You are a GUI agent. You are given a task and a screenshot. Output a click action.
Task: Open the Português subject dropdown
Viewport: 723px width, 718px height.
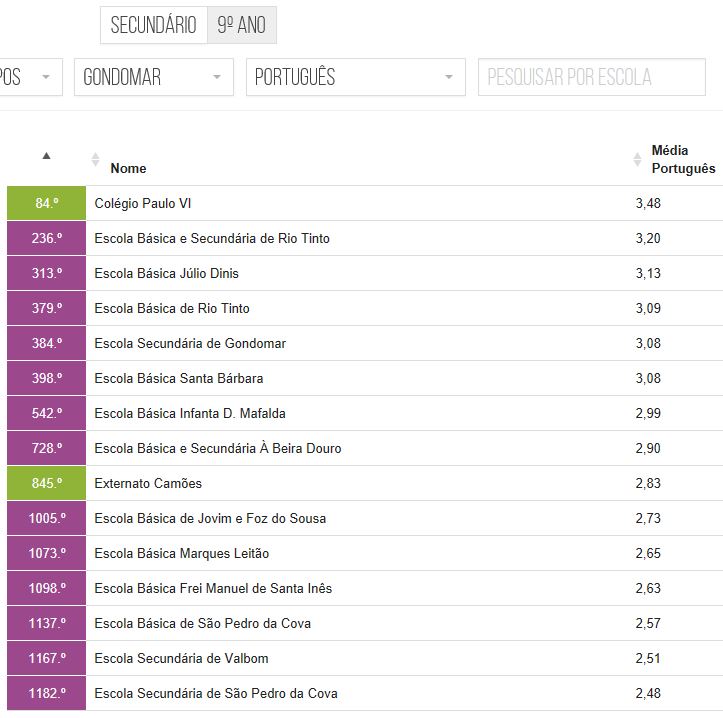[x=356, y=77]
